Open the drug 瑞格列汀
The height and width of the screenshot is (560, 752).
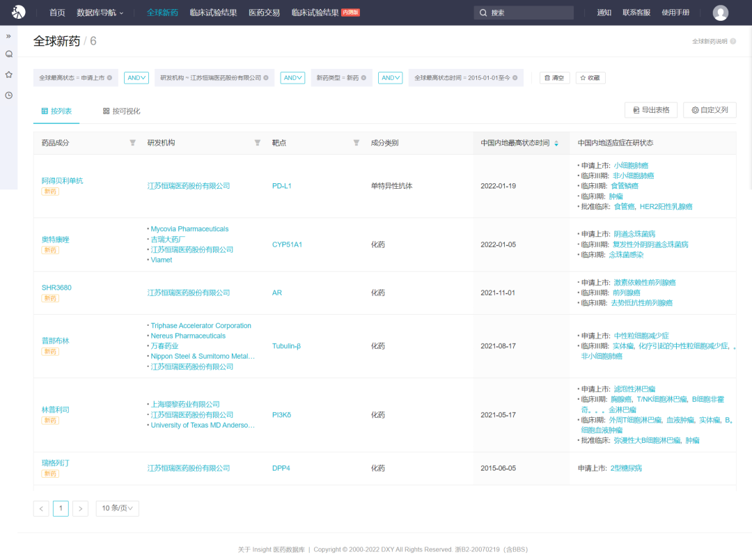click(55, 463)
